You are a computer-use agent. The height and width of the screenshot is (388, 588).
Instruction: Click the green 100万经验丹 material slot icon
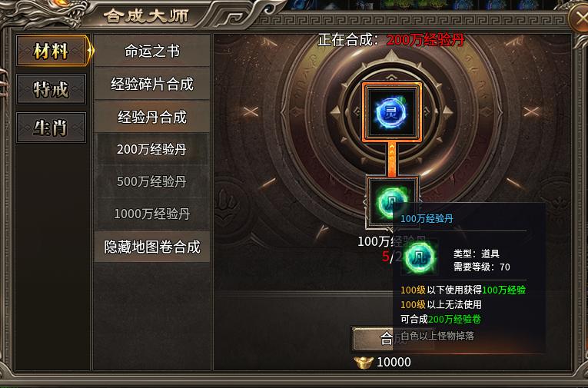pyautogui.click(x=392, y=202)
